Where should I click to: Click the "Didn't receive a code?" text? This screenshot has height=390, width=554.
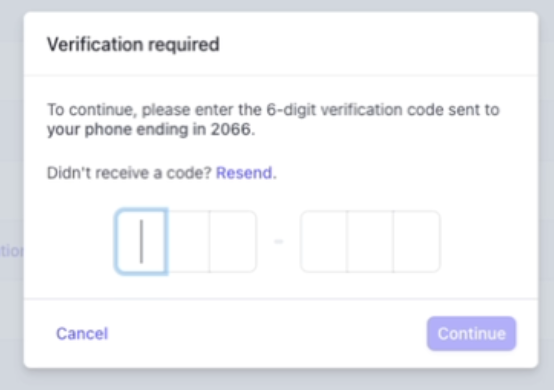[x=129, y=173]
